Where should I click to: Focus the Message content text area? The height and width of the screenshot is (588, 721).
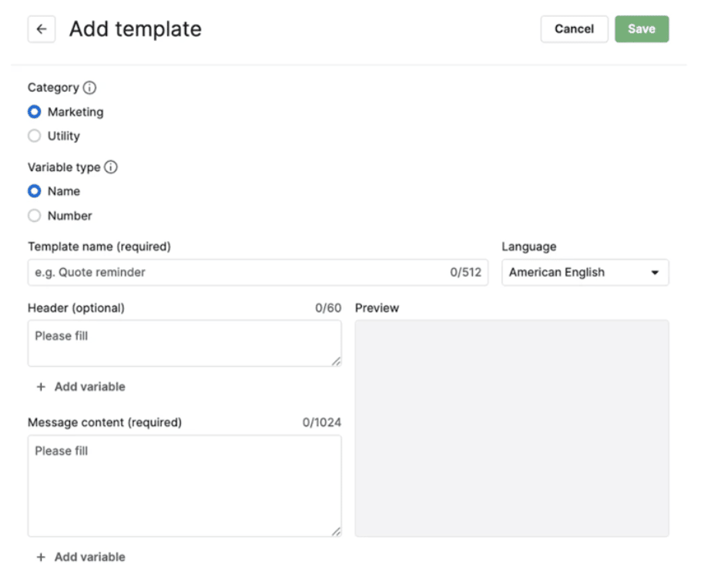(184, 486)
